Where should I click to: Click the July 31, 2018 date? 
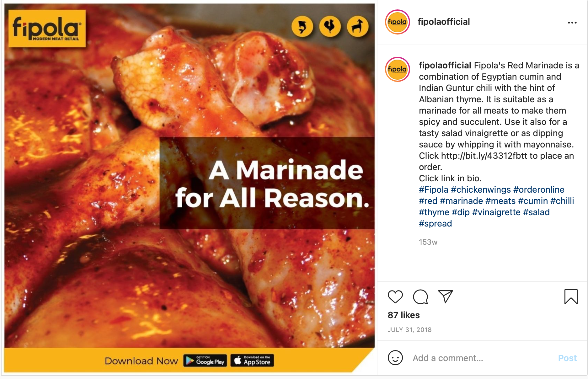pos(409,330)
